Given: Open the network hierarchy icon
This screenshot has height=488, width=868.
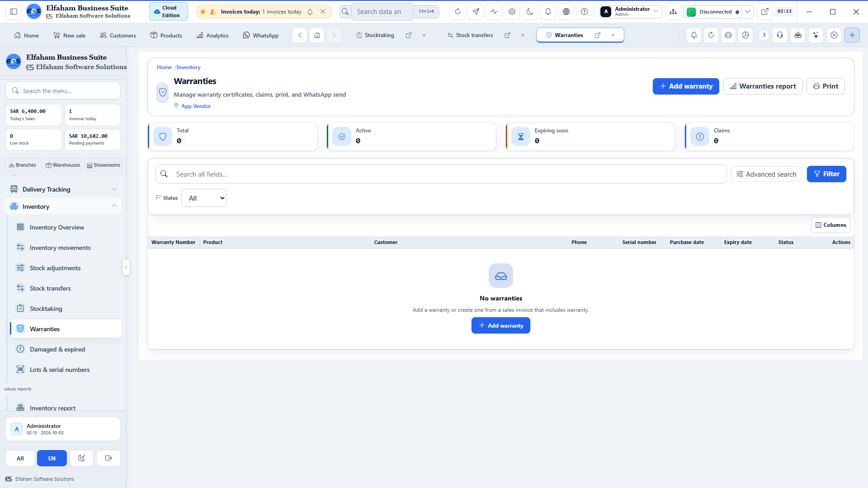Looking at the screenshot, I should click(673, 12).
